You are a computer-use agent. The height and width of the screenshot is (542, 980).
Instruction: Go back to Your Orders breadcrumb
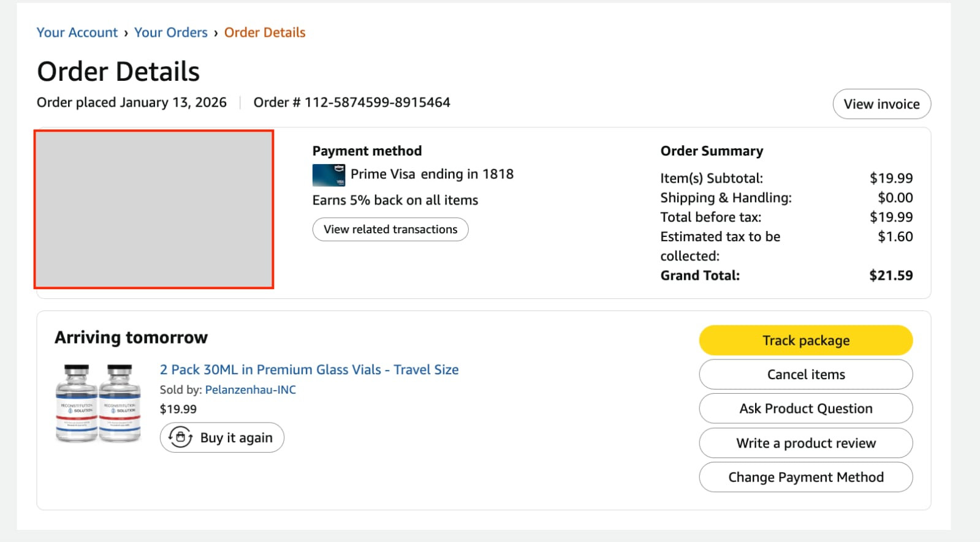tap(171, 32)
